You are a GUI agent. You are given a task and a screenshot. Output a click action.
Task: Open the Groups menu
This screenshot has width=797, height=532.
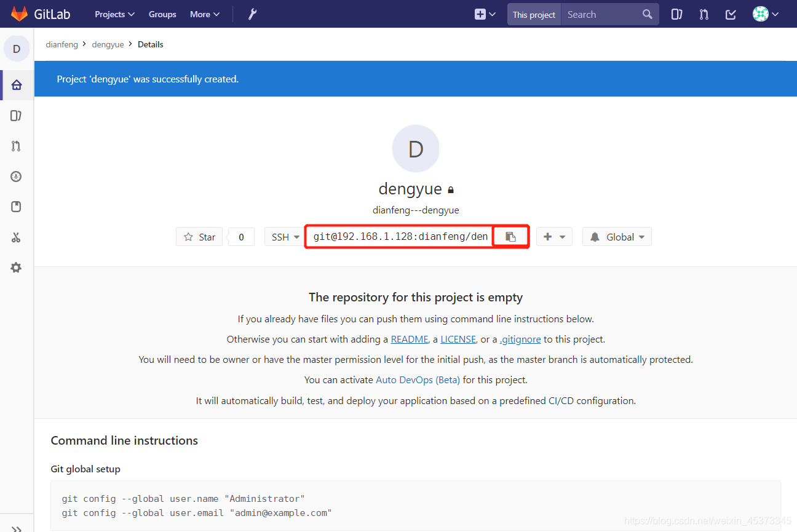pyautogui.click(x=162, y=14)
